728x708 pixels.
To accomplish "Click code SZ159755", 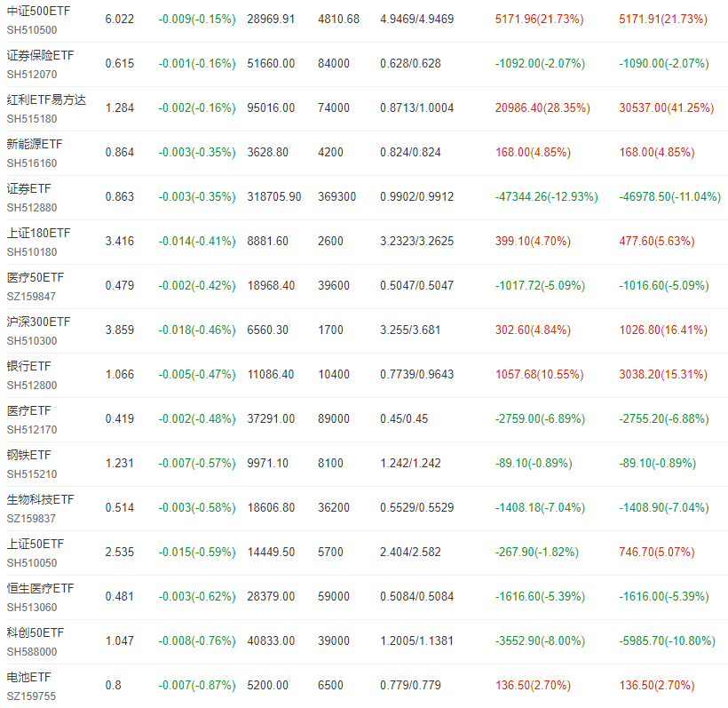I will 31,696.
